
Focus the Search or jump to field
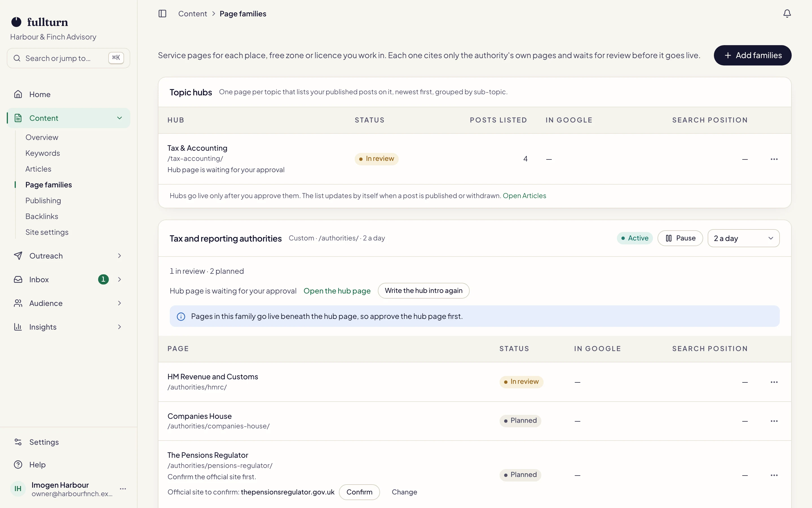69,58
